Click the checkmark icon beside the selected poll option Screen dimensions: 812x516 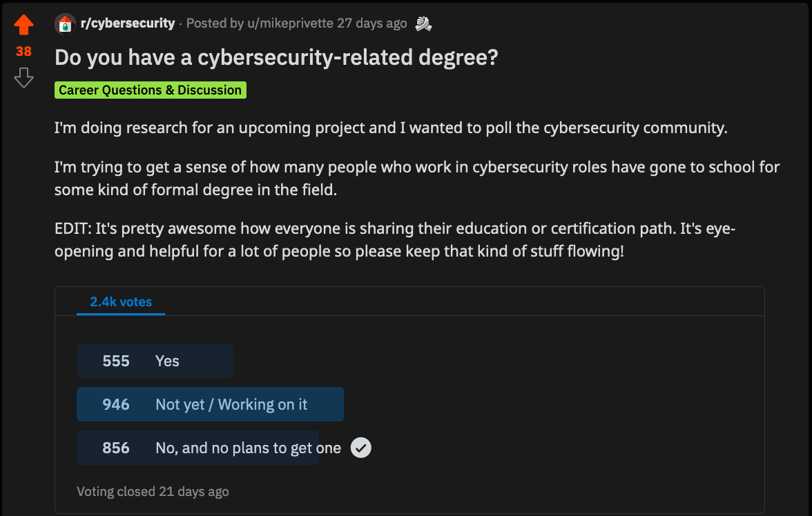(361, 448)
